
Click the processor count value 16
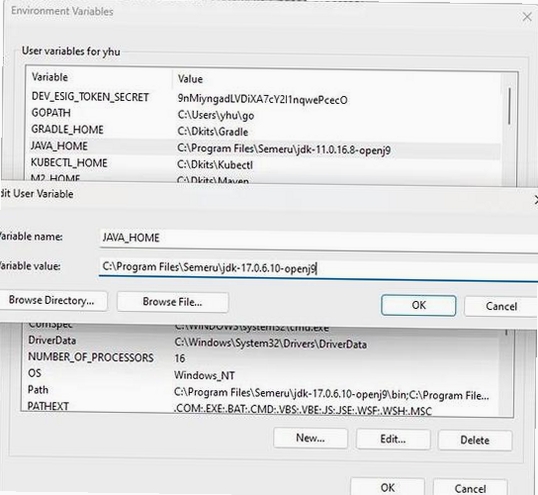180,358
